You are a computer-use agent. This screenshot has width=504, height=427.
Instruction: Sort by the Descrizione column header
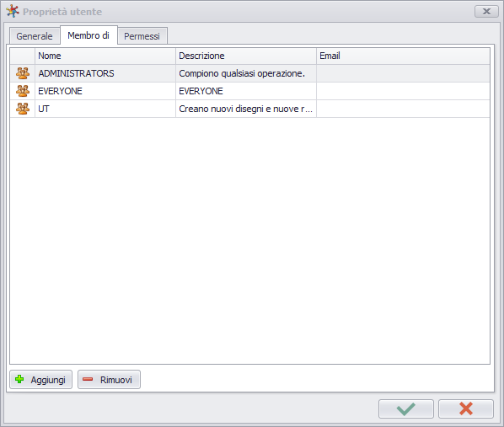click(x=246, y=56)
